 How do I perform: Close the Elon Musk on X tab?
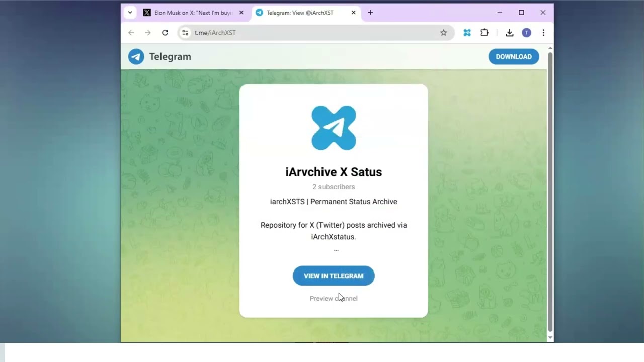pyautogui.click(x=241, y=13)
